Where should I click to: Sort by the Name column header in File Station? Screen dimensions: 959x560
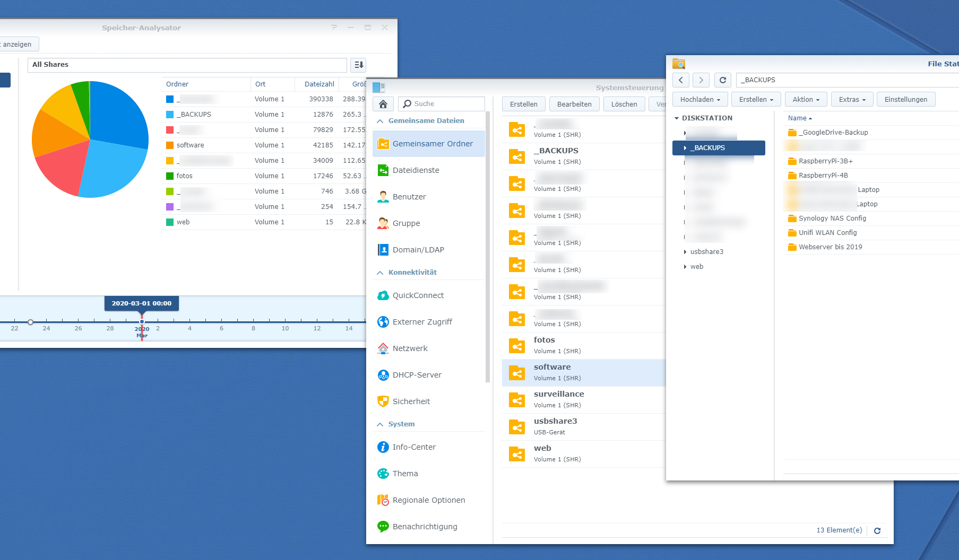800,118
